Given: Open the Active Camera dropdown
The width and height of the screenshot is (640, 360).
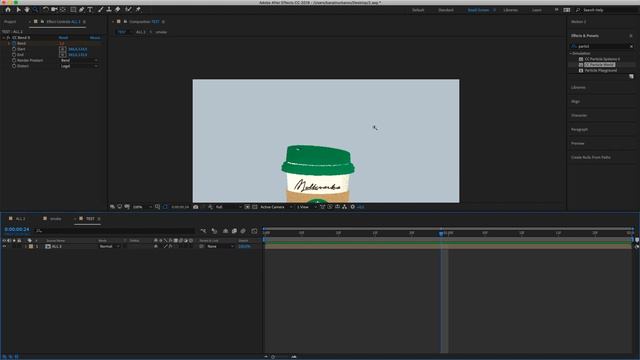Looking at the screenshot, I should pos(276,207).
